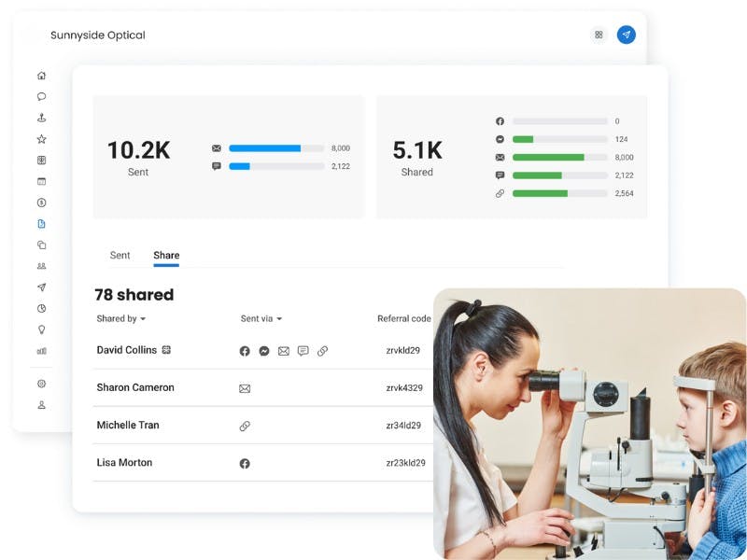Image resolution: width=747 pixels, height=560 pixels.
Task: Click the link icon on Michelle Tran's row
Action: click(x=244, y=425)
